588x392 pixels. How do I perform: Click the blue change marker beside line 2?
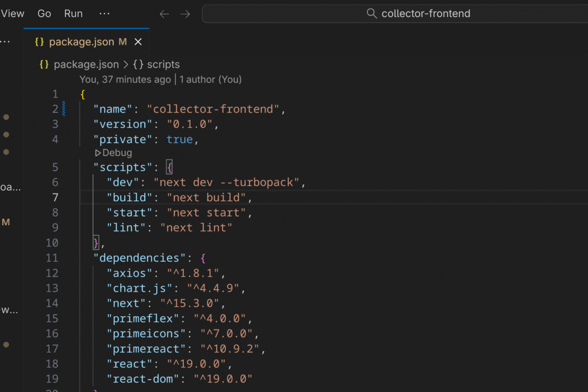click(64, 109)
